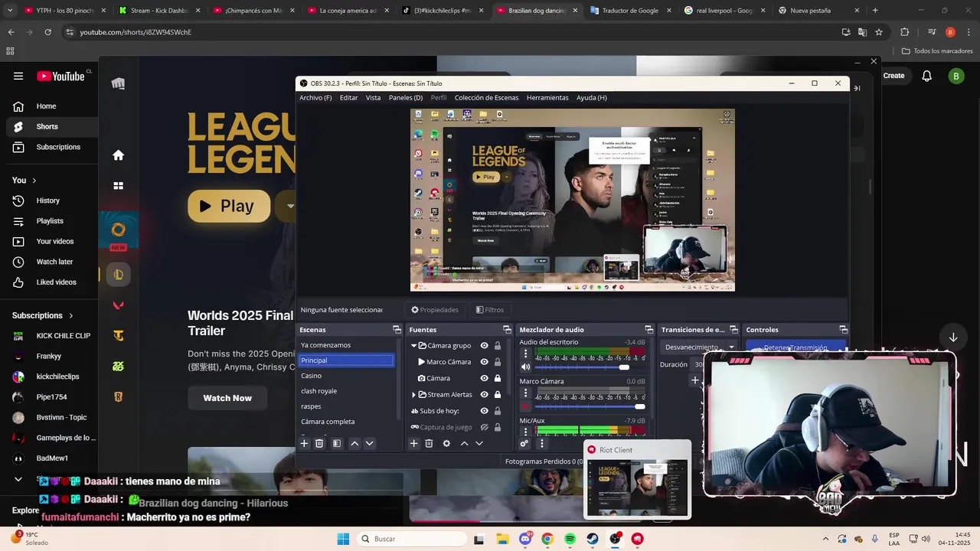This screenshot has width=980, height=551.
Task: Open Discord from the taskbar
Action: [x=524, y=539]
